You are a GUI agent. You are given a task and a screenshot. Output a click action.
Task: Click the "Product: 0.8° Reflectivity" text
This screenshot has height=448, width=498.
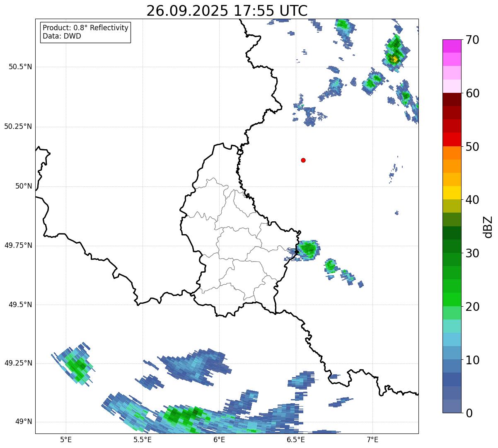click(x=86, y=28)
